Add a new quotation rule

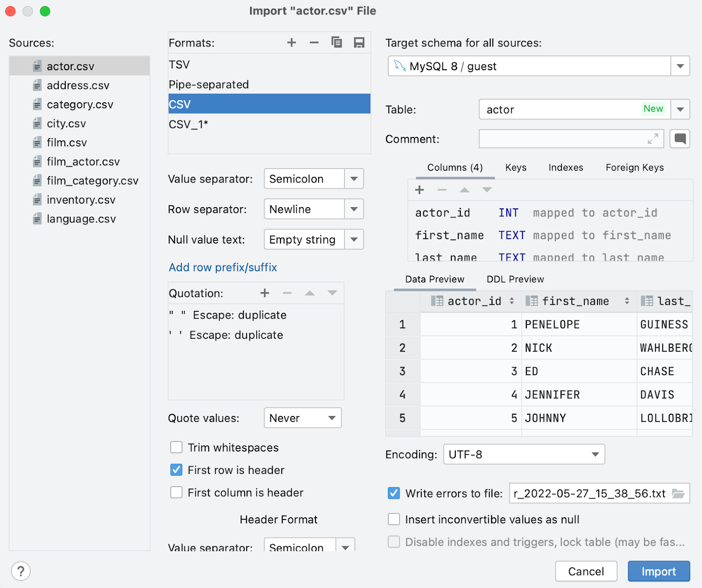click(x=265, y=293)
